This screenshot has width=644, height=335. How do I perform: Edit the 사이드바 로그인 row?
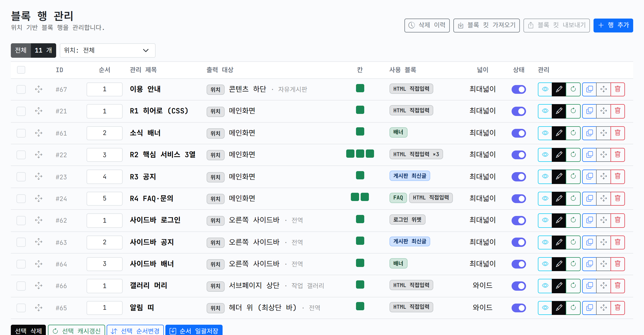point(559,220)
